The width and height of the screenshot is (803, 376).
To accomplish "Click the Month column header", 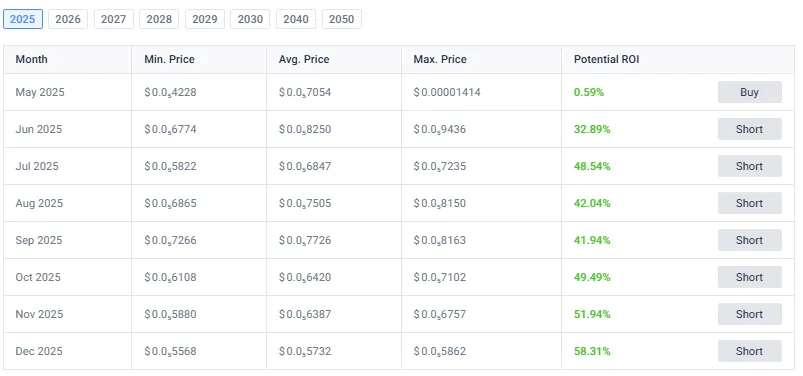I will (31, 59).
